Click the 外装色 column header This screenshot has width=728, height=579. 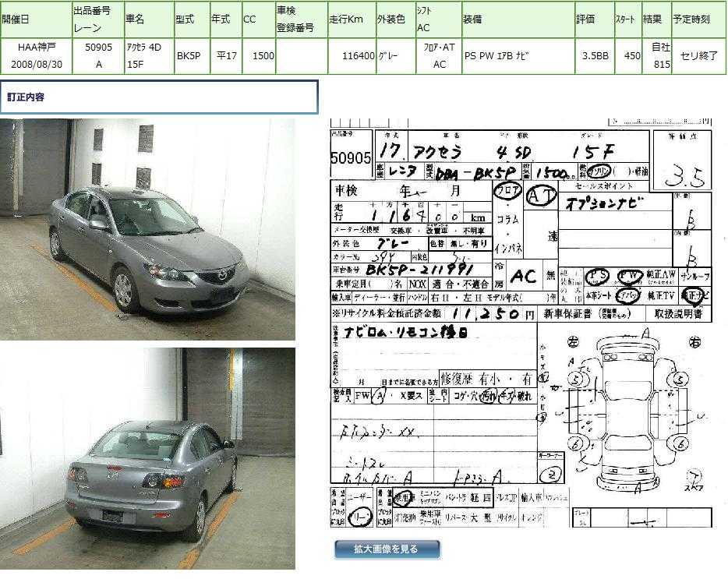click(x=396, y=19)
